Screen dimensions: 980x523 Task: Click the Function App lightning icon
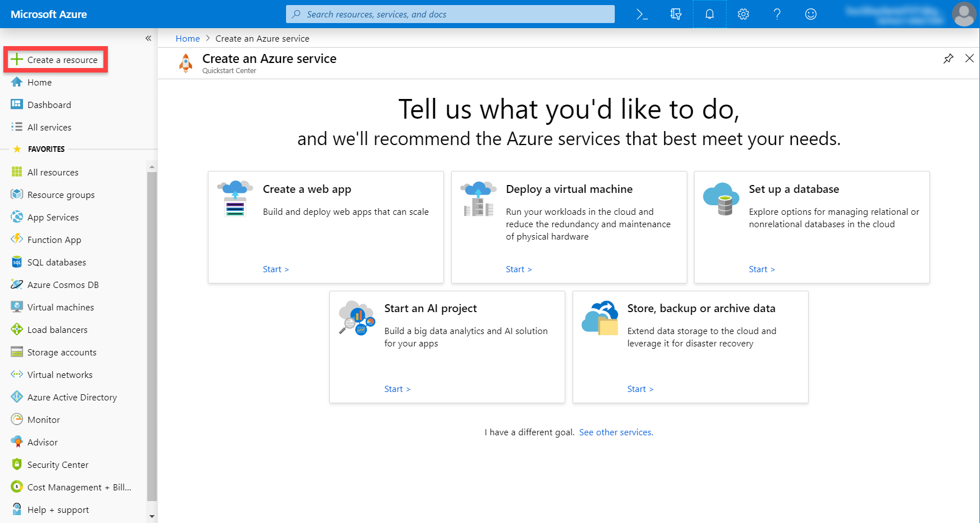[17, 240]
